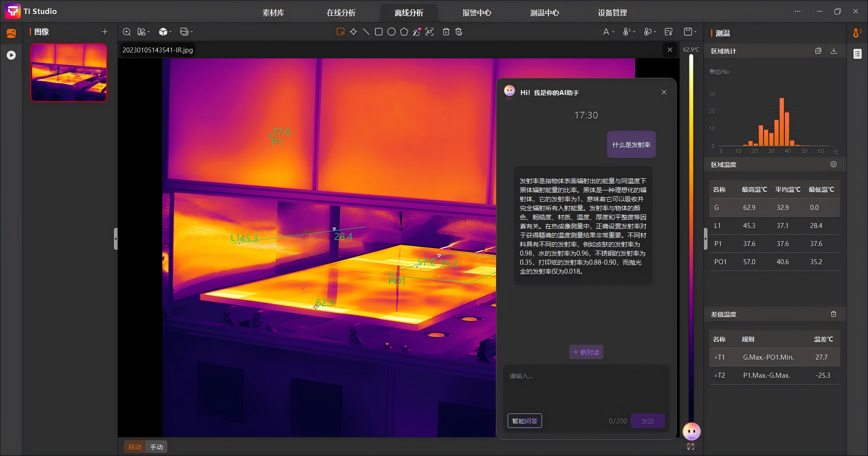The width and height of the screenshot is (868, 456).
Task: Open the text font dropdown
Action: pyautogui.click(x=609, y=32)
